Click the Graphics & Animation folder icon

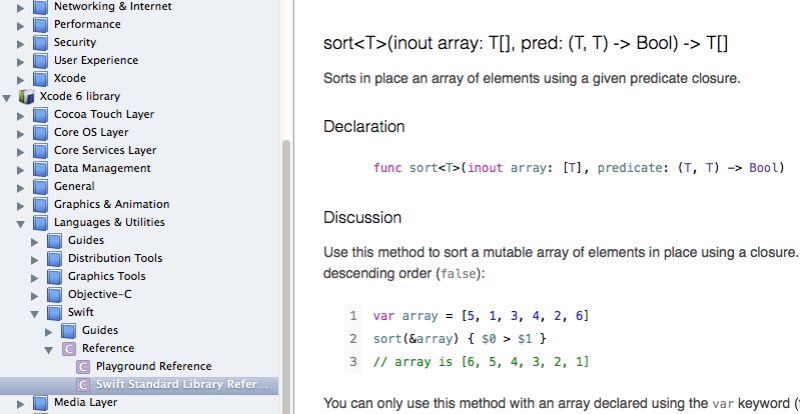[40, 204]
